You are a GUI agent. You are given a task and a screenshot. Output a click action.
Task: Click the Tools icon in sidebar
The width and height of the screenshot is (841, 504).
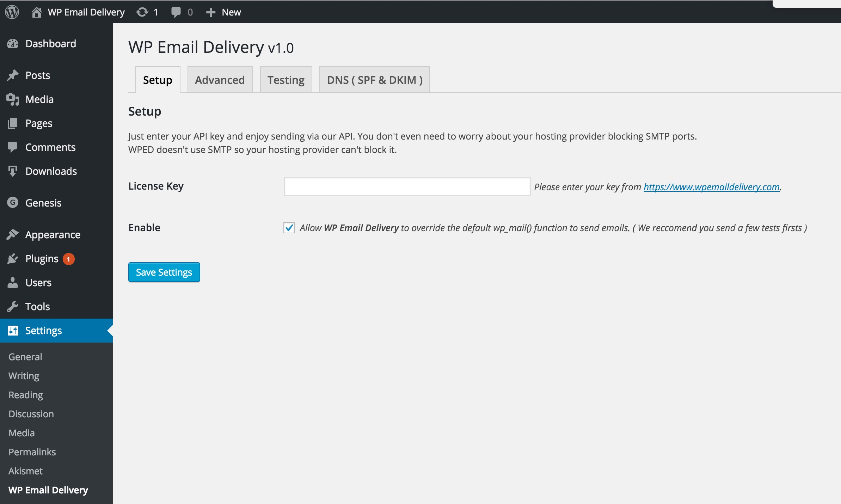pyautogui.click(x=13, y=306)
